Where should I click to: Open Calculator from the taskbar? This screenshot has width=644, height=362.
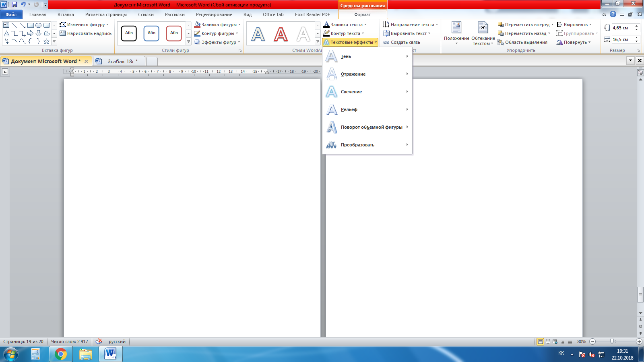point(35,354)
